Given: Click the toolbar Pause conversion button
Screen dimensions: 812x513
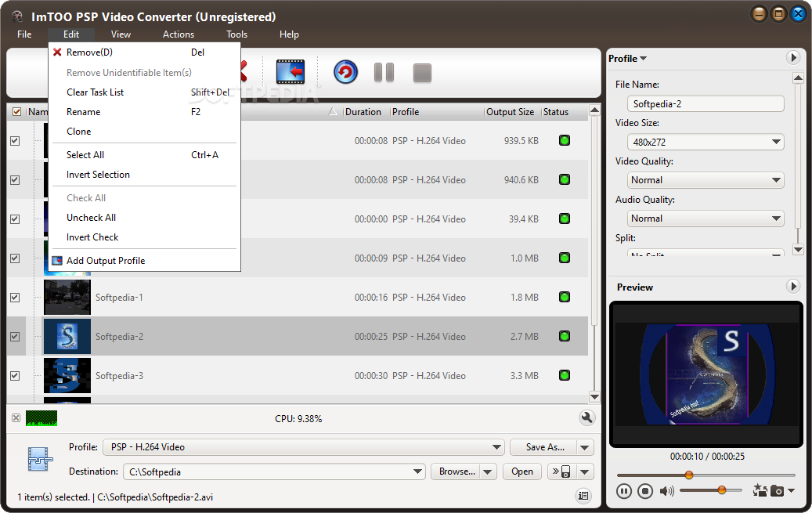Looking at the screenshot, I should coord(384,73).
